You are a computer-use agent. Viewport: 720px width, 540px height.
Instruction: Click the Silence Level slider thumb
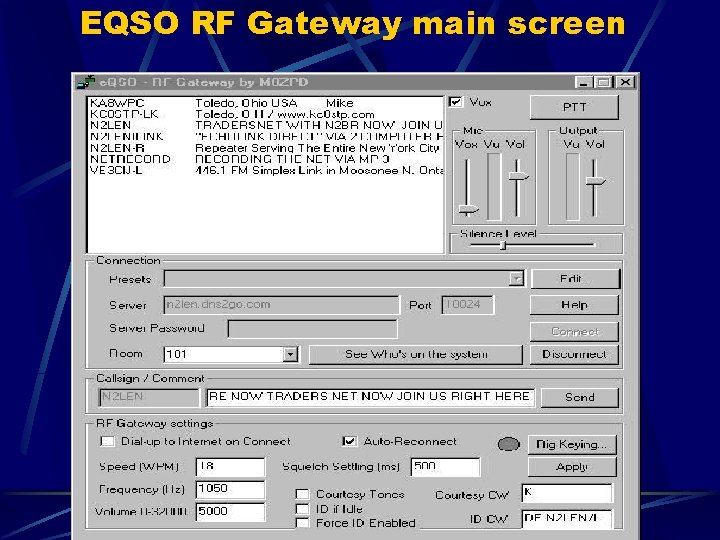pyautogui.click(x=503, y=245)
